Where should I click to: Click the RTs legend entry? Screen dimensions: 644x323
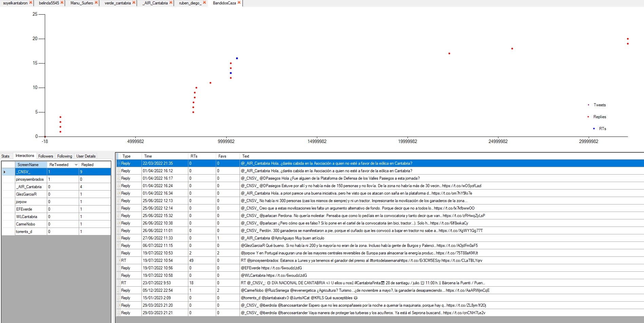click(x=600, y=129)
